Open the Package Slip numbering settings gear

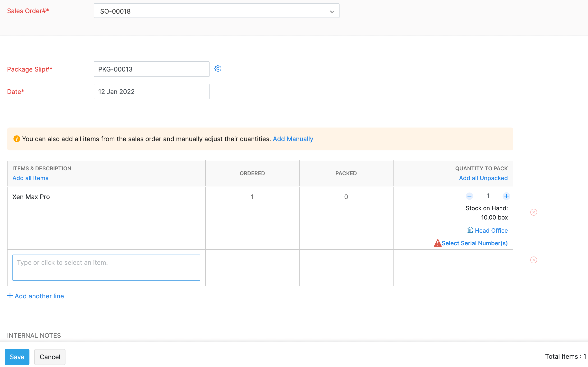218,69
